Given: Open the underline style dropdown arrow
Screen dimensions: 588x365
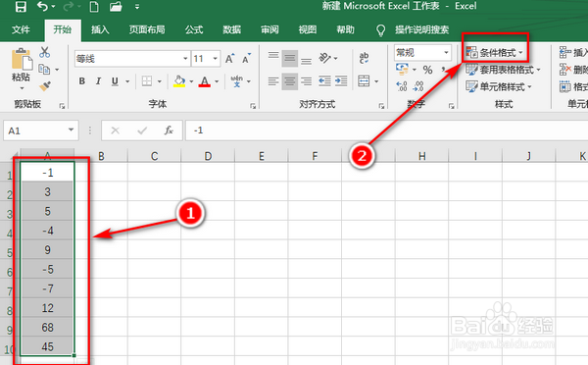Looking at the screenshot, I should coord(127,81).
